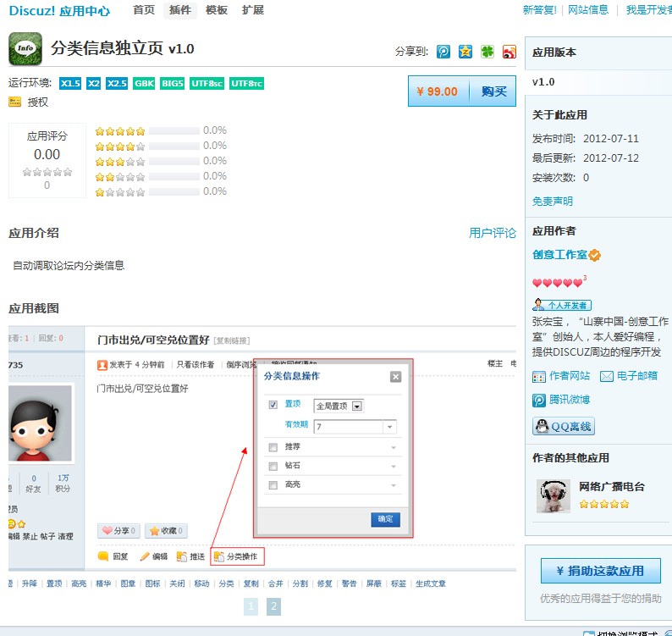Open the 创意工作室 author link
Viewport: 672px width, 636px height.
(x=559, y=255)
